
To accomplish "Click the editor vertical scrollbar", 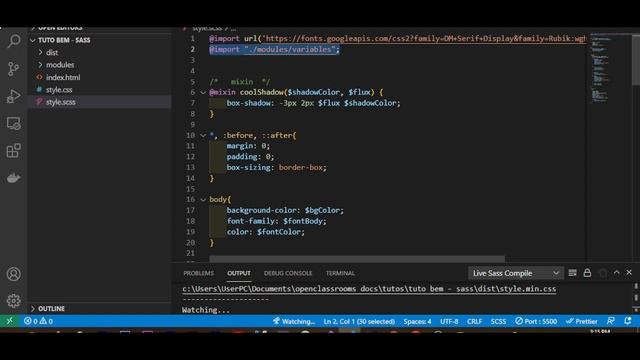I will point(636,60).
